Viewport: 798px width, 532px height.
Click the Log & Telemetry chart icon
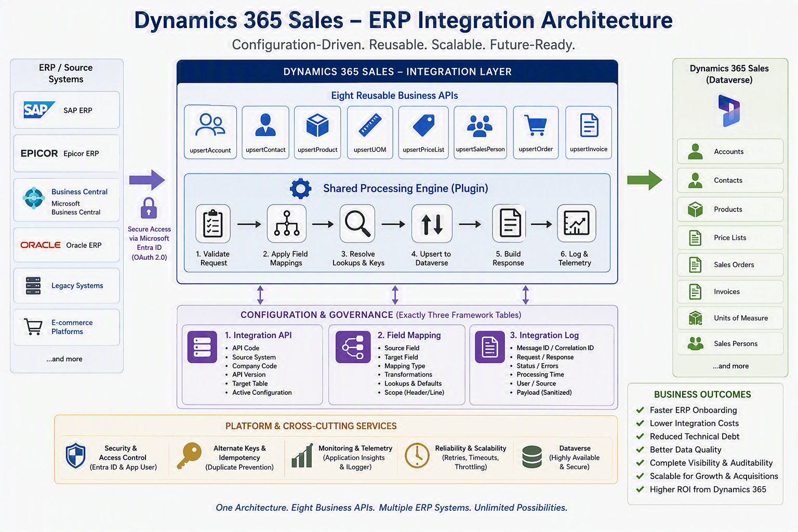coord(576,224)
